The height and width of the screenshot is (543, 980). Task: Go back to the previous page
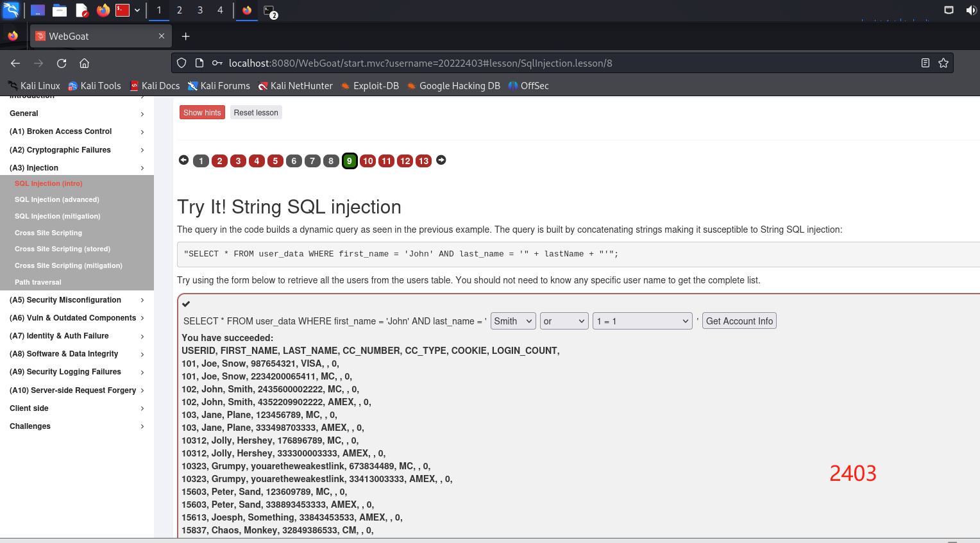tap(15, 63)
